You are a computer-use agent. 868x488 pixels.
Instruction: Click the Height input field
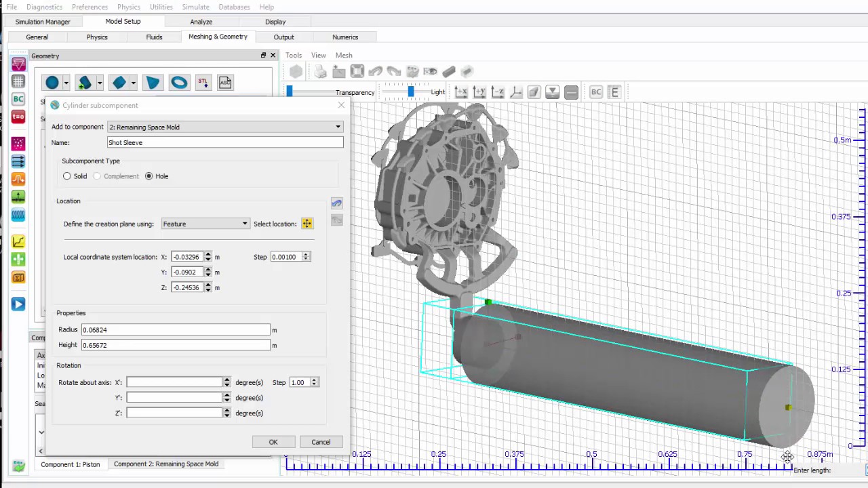pyautogui.click(x=176, y=345)
